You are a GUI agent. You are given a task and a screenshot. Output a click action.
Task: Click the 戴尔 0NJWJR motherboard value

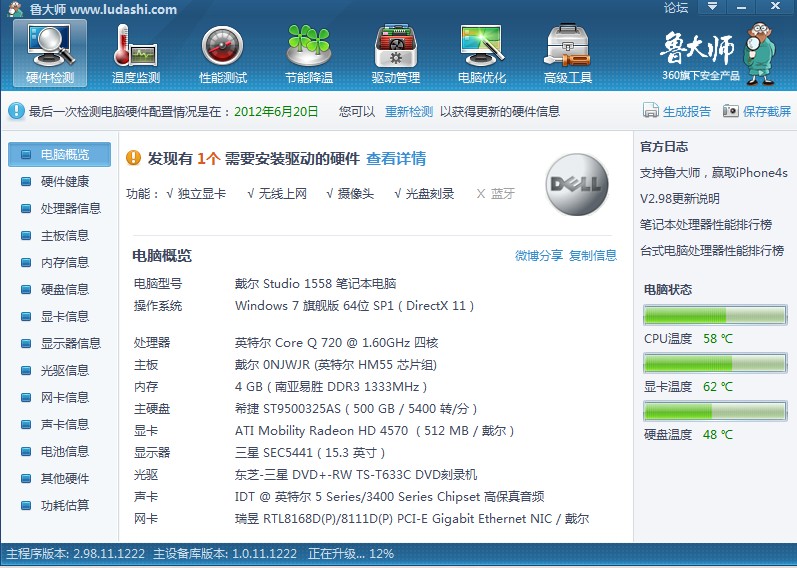point(335,365)
